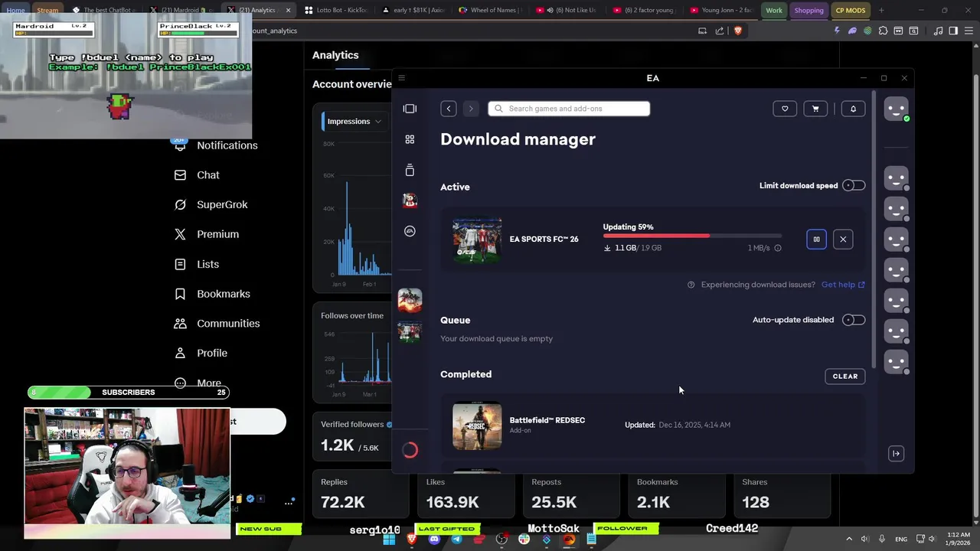Viewport: 980px width, 551px height.
Task: Open Premium in the X sidebar
Action: pyautogui.click(x=207, y=234)
